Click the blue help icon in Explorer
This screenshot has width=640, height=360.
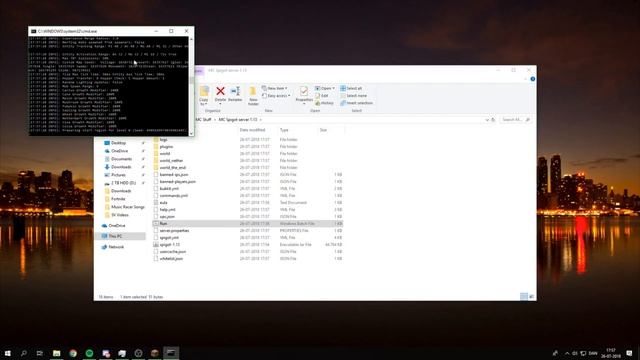click(533, 79)
